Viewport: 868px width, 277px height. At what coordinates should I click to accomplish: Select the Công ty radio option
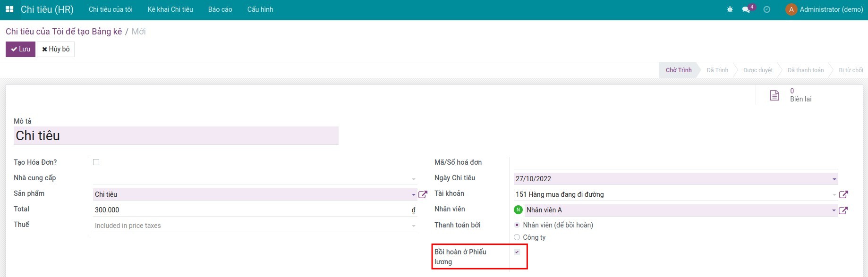(x=517, y=237)
